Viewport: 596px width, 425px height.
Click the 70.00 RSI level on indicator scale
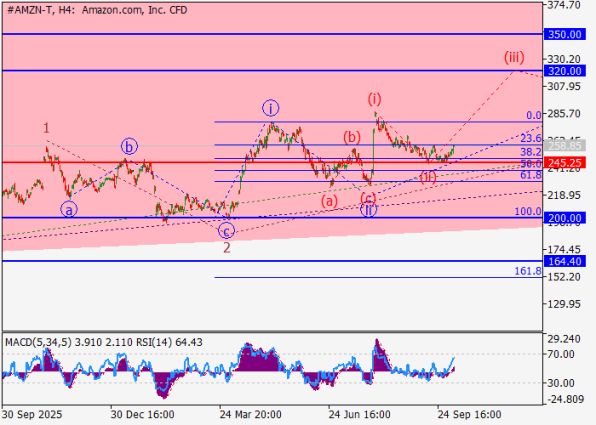click(x=560, y=355)
